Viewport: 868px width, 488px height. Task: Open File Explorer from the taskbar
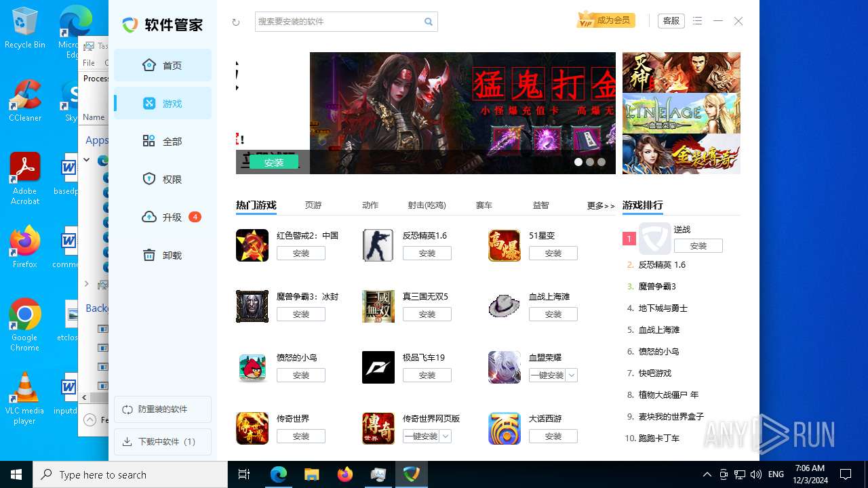(311, 474)
